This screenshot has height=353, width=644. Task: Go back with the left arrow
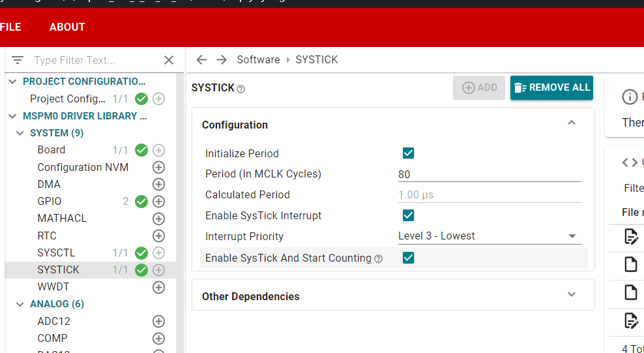point(201,60)
